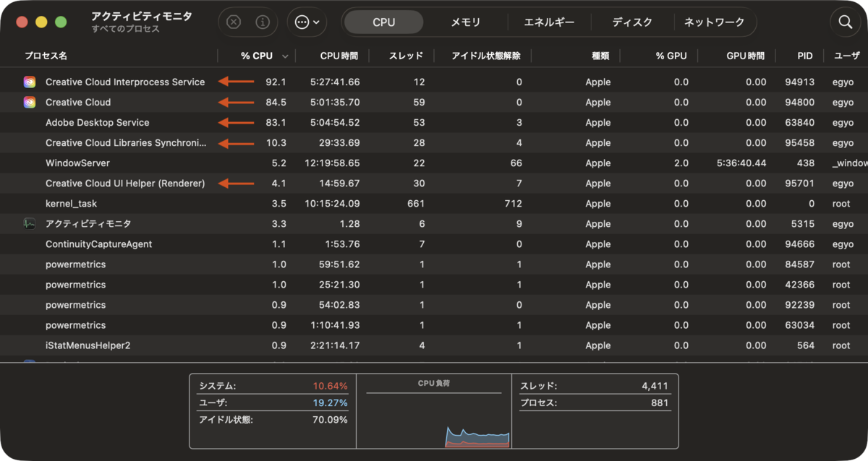Viewport: 868px width, 461px height.
Task: Click the 661 threads value
Action: [x=416, y=203]
